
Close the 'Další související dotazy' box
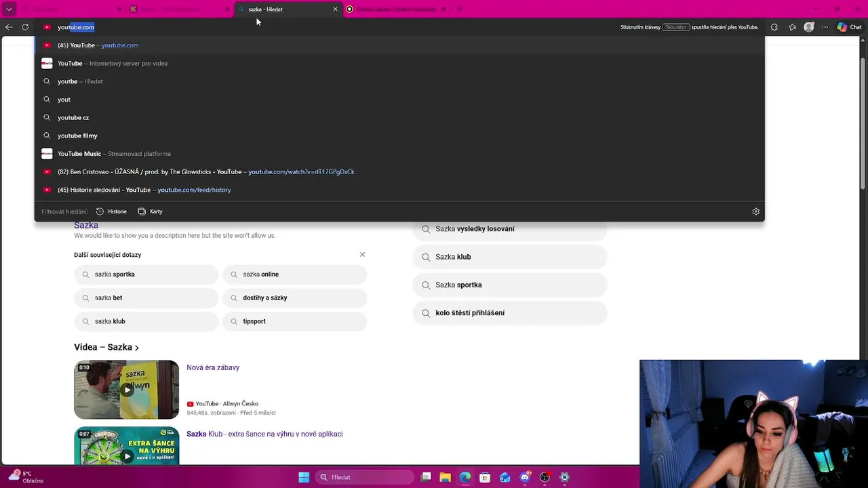tap(362, 254)
